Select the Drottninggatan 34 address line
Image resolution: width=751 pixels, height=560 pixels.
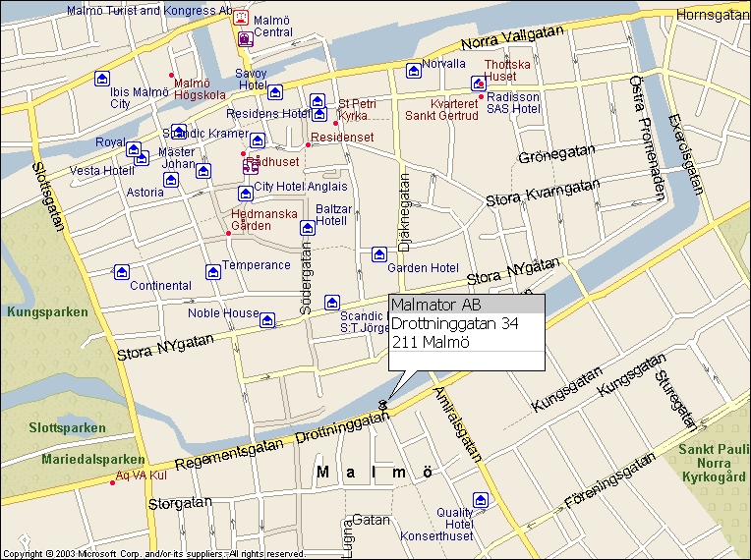tap(454, 323)
